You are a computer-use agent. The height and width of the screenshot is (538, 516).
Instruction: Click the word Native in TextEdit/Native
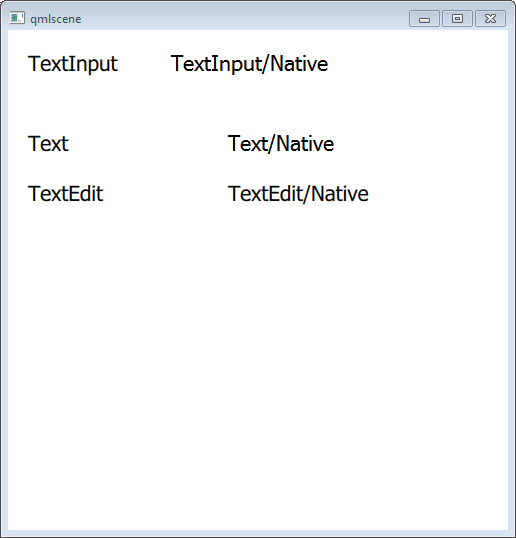point(340,194)
